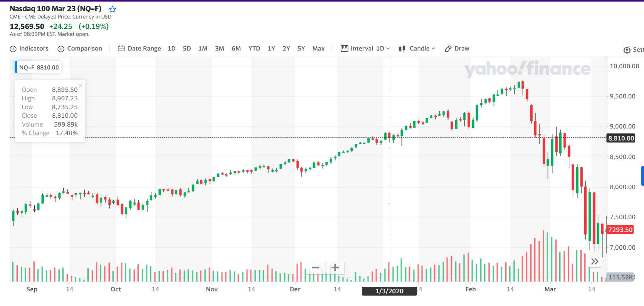
Task: Click the Low 8,735.25 value
Action: pos(65,107)
